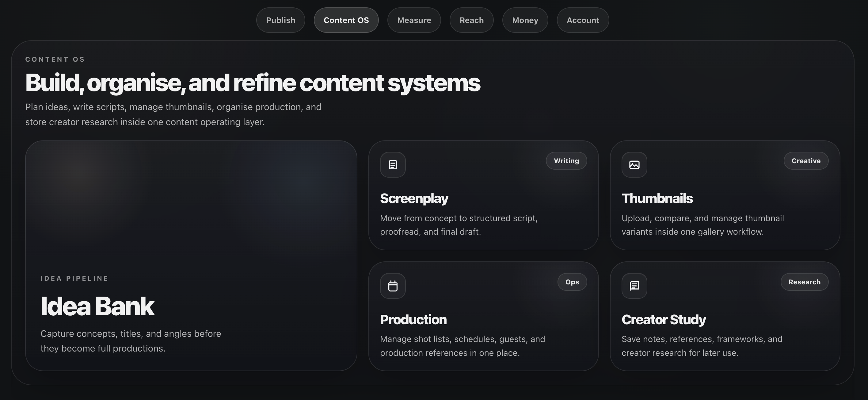Click the Research tag on Creator Study

click(x=804, y=282)
